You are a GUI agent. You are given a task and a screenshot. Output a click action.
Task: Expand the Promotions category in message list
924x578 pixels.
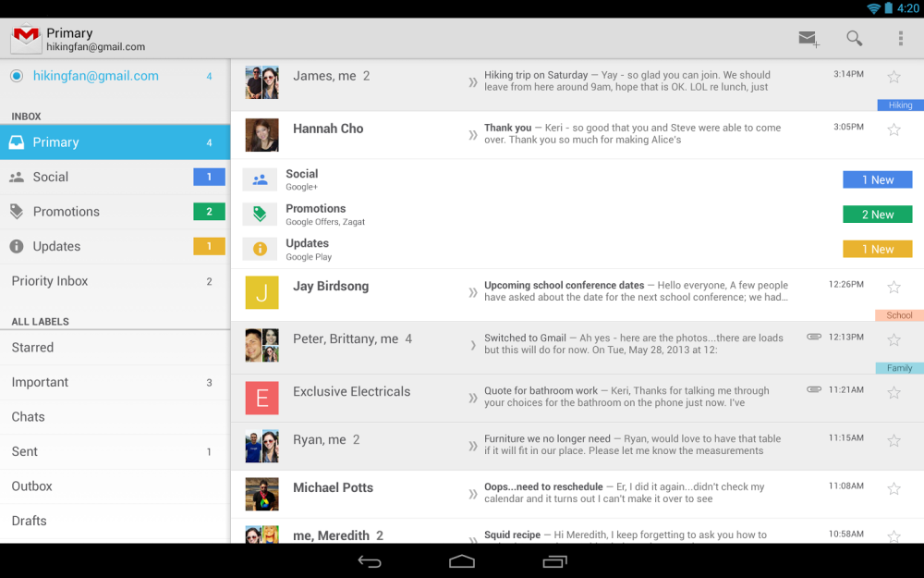click(x=315, y=215)
